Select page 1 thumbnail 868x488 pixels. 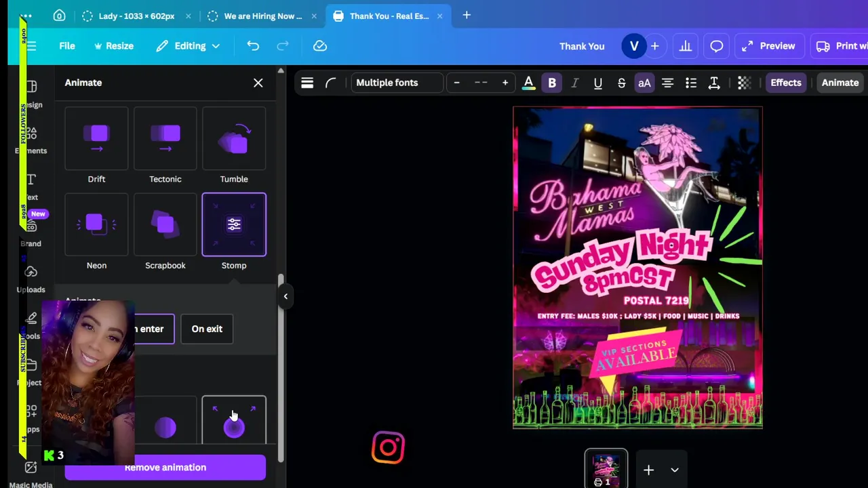click(606, 468)
